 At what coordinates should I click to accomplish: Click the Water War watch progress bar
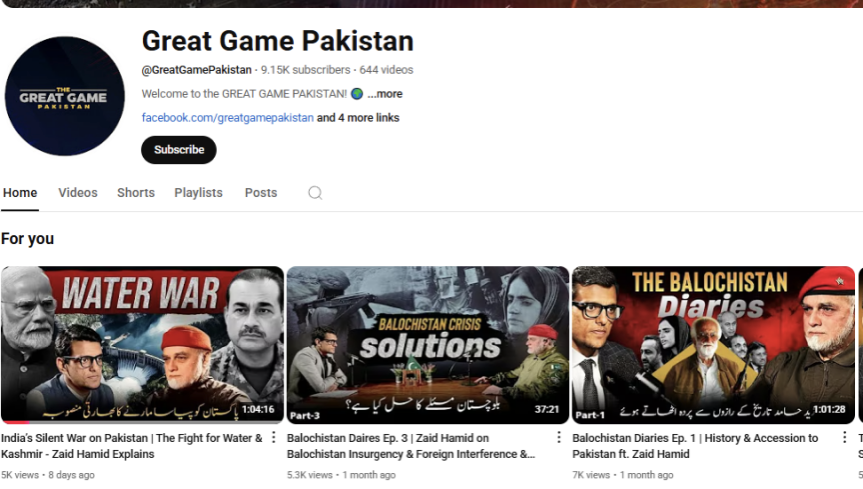click(143, 422)
